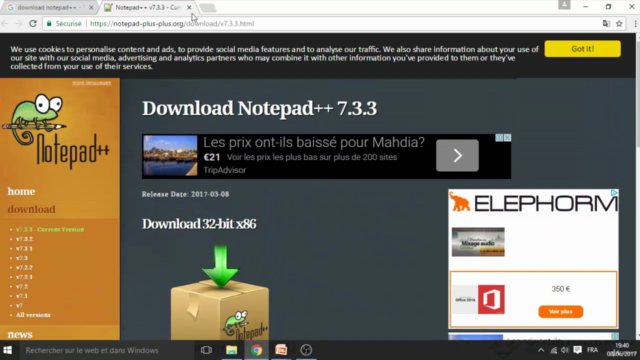Viewport: 640px width, 360px height.
Task: Close the 'download notepad++' Google tab
Action: 91,7
